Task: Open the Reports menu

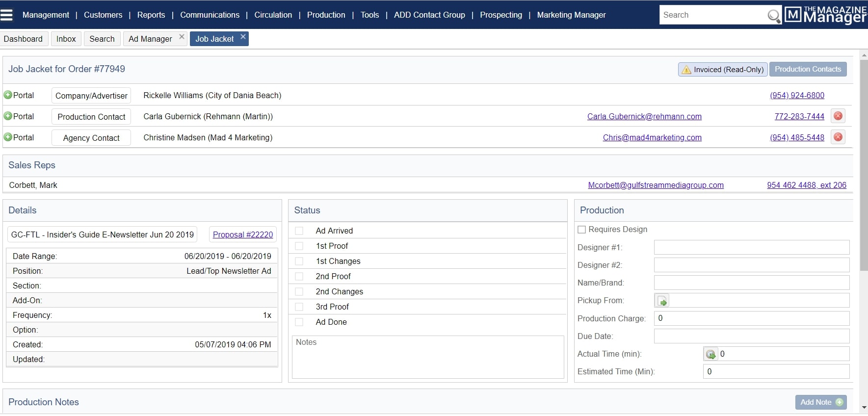Action: (151, 15)
